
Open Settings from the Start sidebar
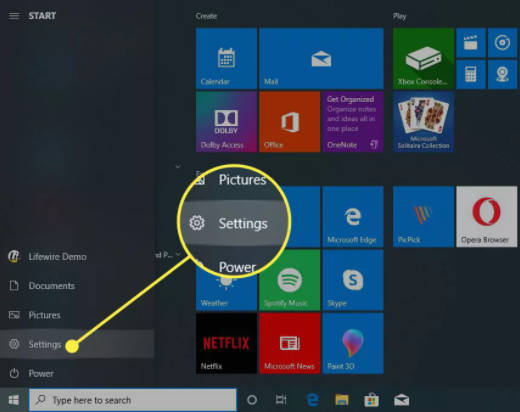[x=77, y=344]
